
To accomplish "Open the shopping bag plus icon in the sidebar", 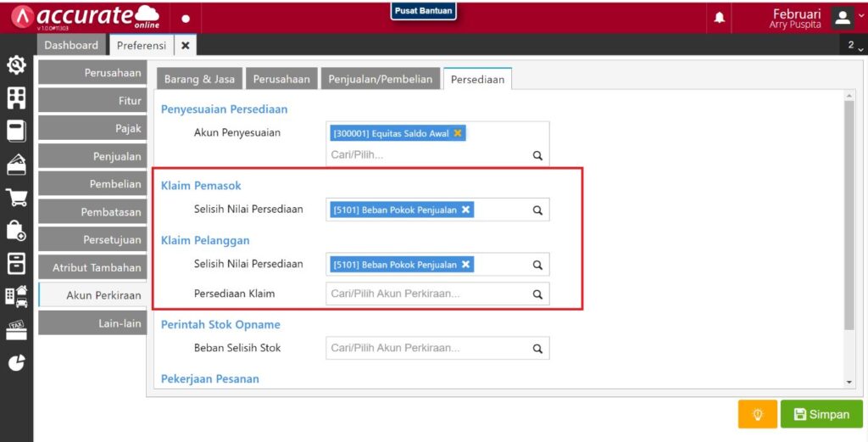I will (x=16, y=231).
